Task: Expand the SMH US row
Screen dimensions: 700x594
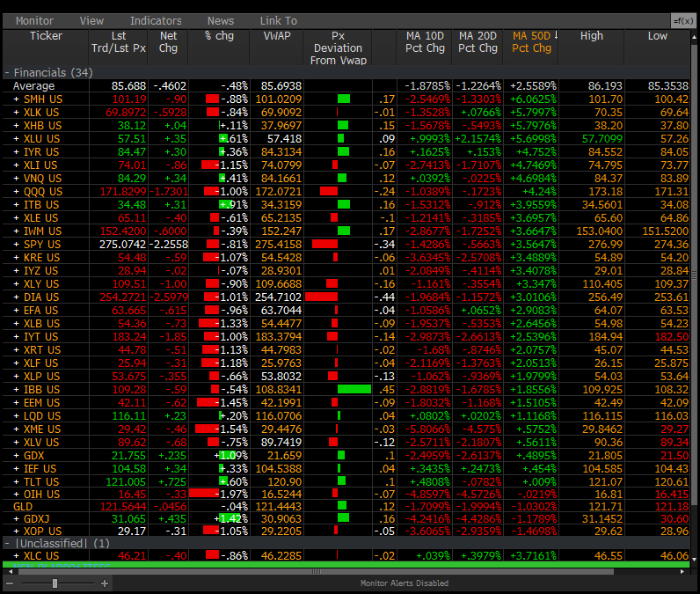Action: click(x=17, y=99)
